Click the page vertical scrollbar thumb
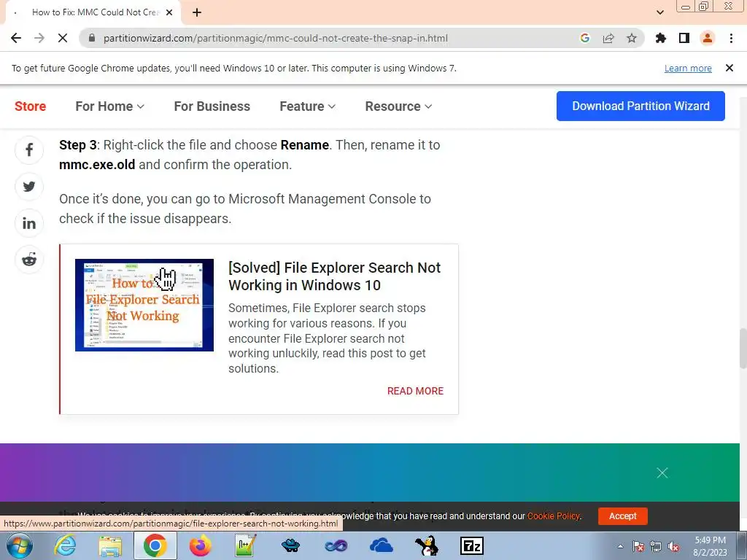This screenshot has width=747, height=560. click(743, 348)
